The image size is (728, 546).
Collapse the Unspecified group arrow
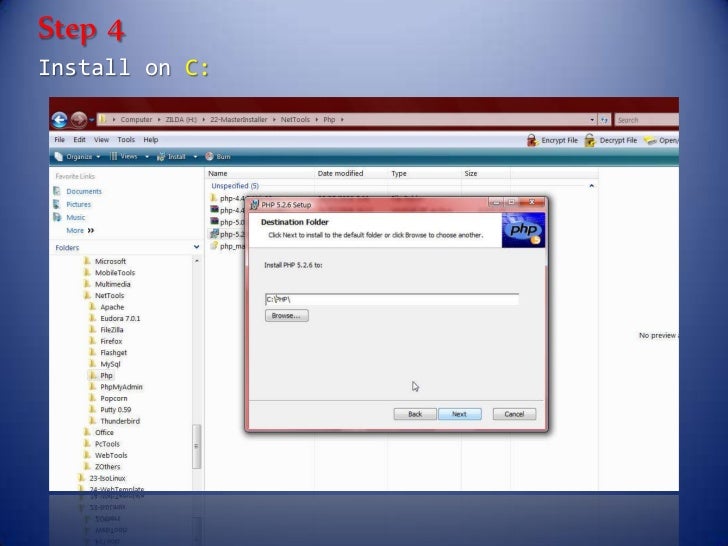592,186
